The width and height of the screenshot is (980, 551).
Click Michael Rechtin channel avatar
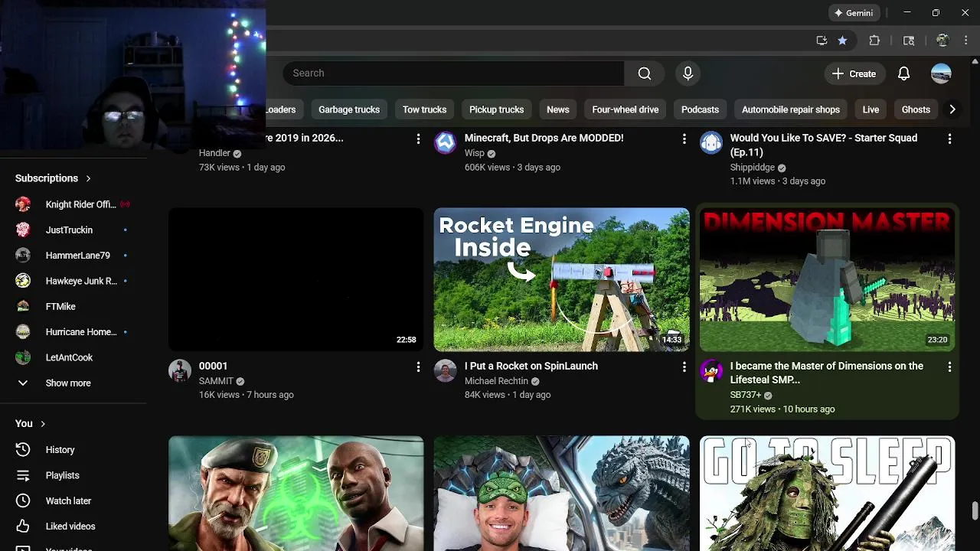(x=445, y=371)
